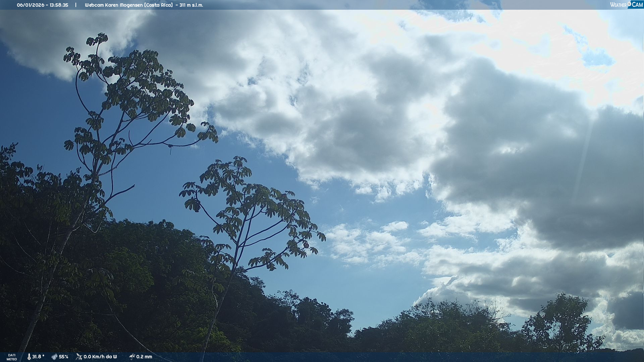Select the 55% humidity value
The image size is (644, 362).
tap(64, 357)
